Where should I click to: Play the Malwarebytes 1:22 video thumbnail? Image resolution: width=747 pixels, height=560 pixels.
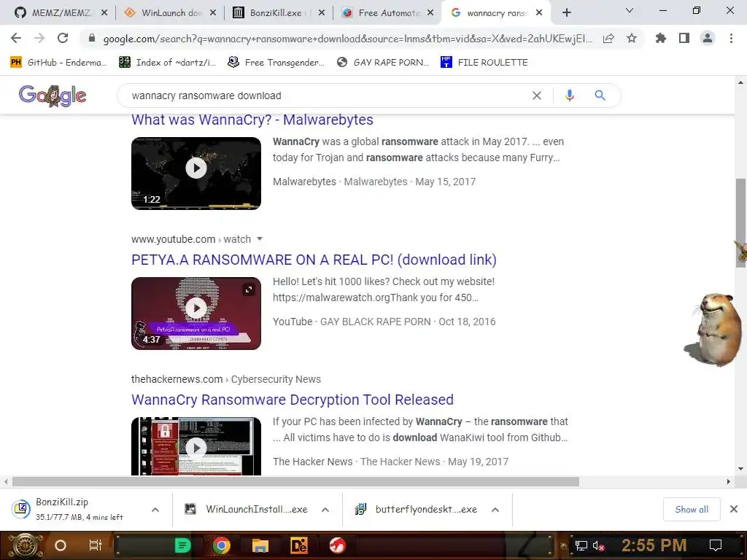click(196, 174)
